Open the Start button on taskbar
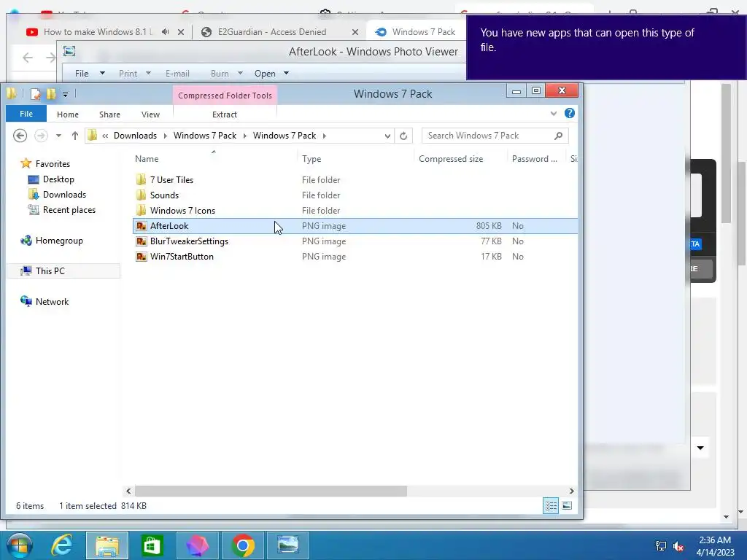The image size is (747, 560). click(19, 545)
